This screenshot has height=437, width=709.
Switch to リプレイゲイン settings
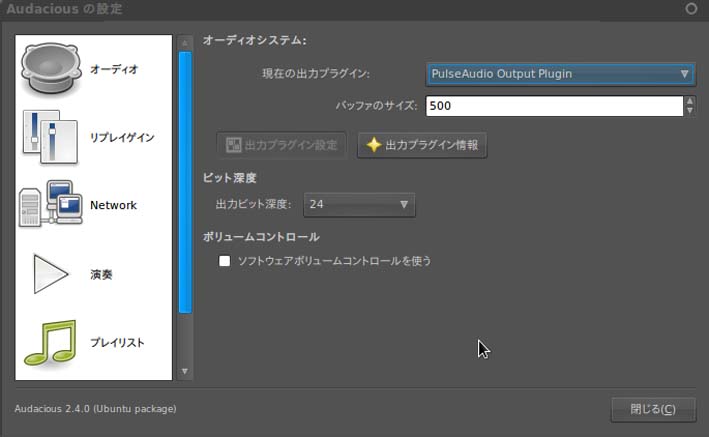[x=122, y=138]
